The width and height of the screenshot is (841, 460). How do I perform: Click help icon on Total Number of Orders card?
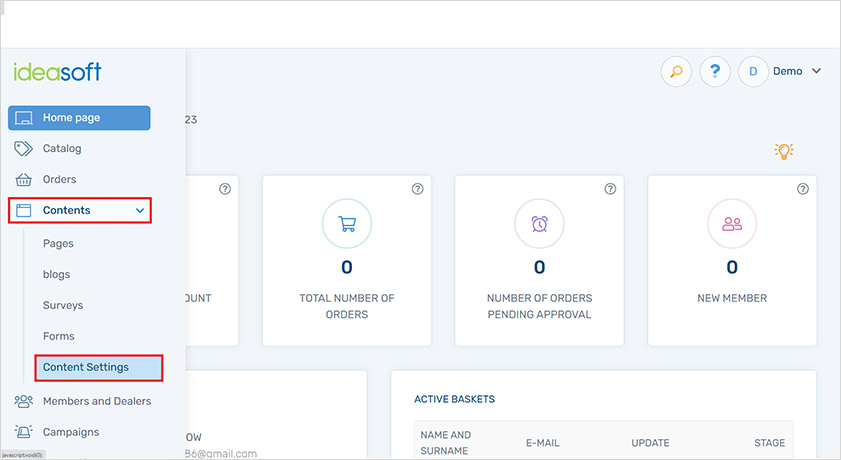(x=417, y=189)
